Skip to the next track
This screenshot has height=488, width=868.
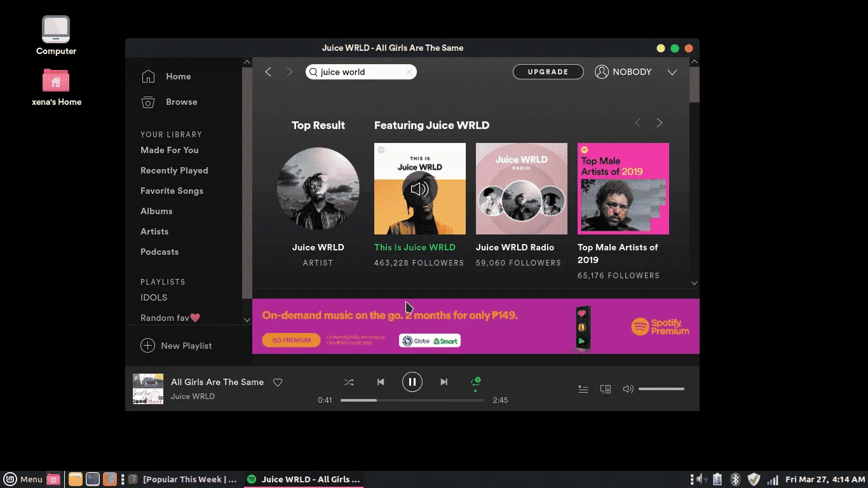point(444,382)
